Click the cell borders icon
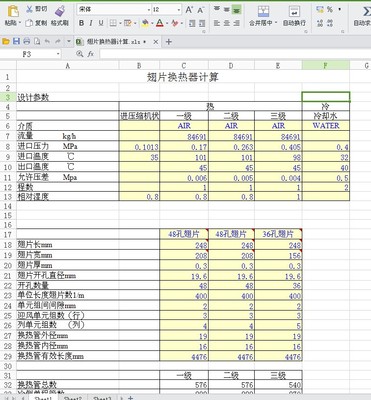Viewport: 371px width, 400px height. click(113, 23)
